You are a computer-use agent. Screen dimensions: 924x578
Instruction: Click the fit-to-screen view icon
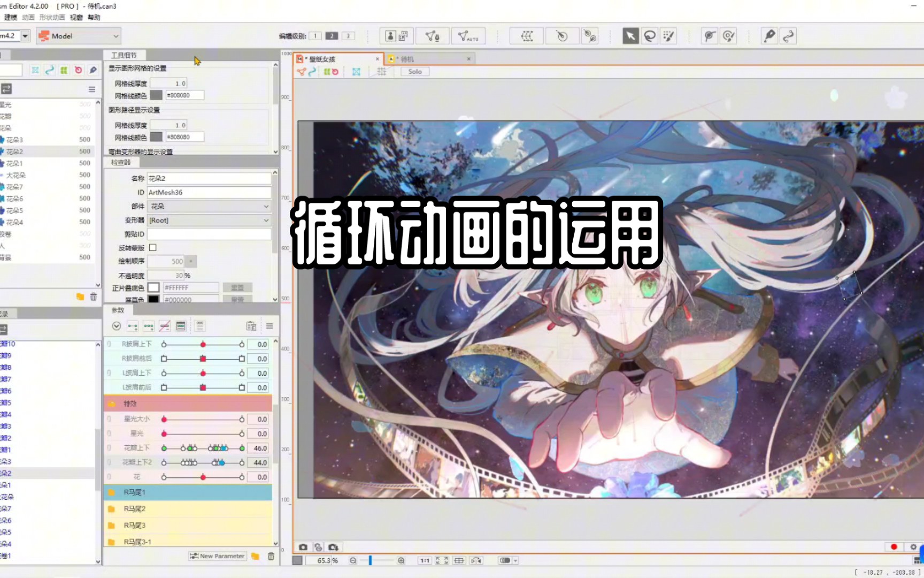(442, 560)
